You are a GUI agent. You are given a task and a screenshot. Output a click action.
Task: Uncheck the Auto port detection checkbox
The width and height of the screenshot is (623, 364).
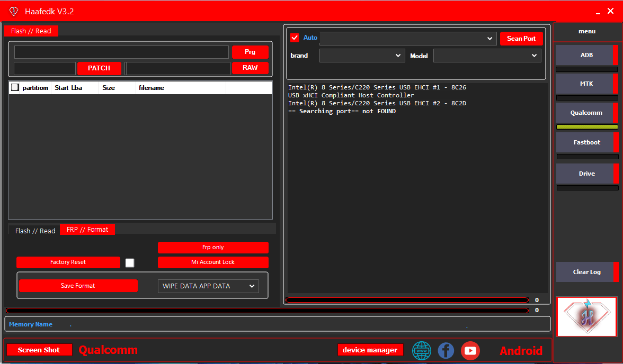[295, 37]
